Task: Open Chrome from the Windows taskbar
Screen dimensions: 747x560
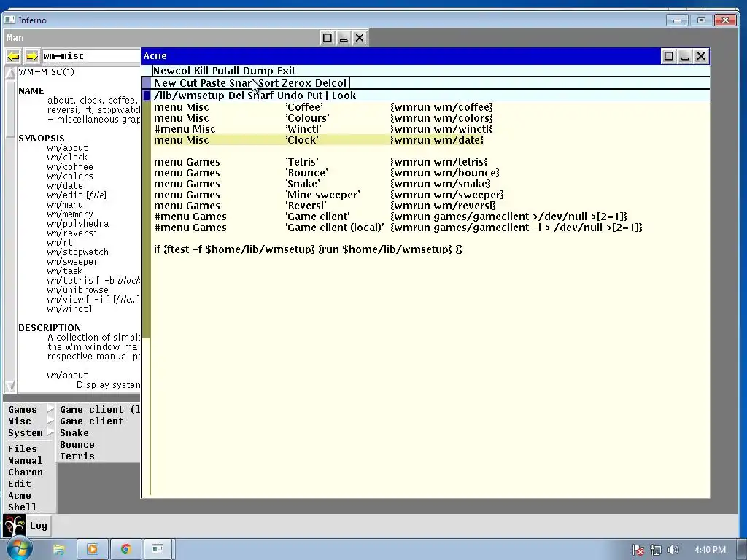Action: click(x=125, y=550)
